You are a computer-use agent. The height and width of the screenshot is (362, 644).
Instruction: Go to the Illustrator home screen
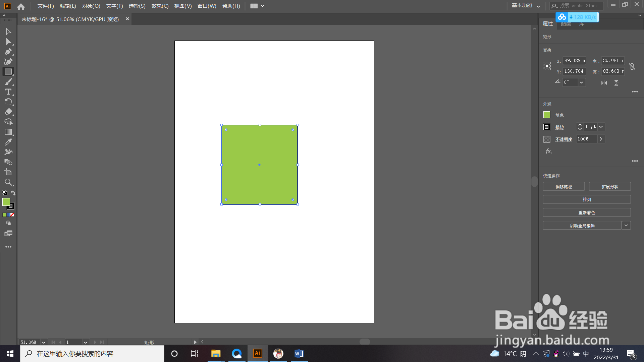21,6
